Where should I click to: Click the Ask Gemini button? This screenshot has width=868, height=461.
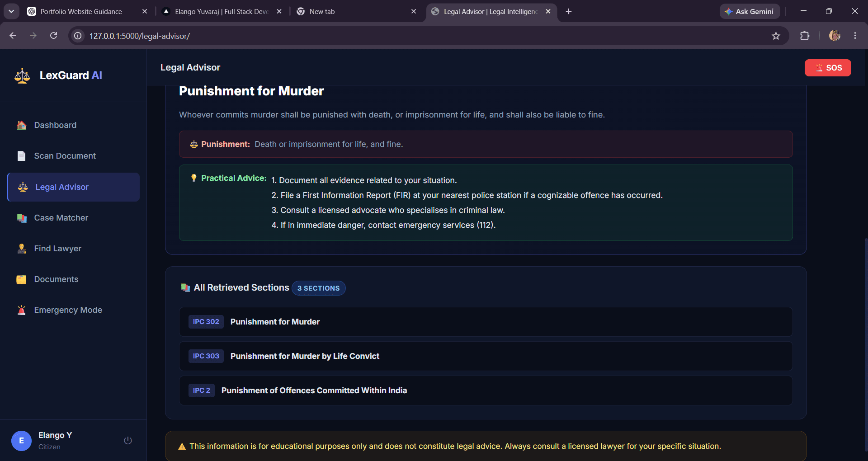tap(750, 11)
